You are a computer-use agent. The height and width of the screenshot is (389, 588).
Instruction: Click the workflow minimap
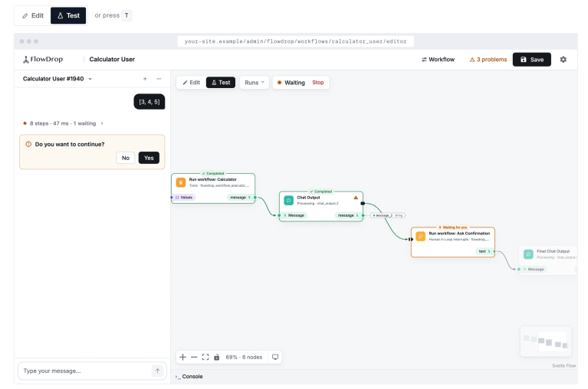(546, 341)
